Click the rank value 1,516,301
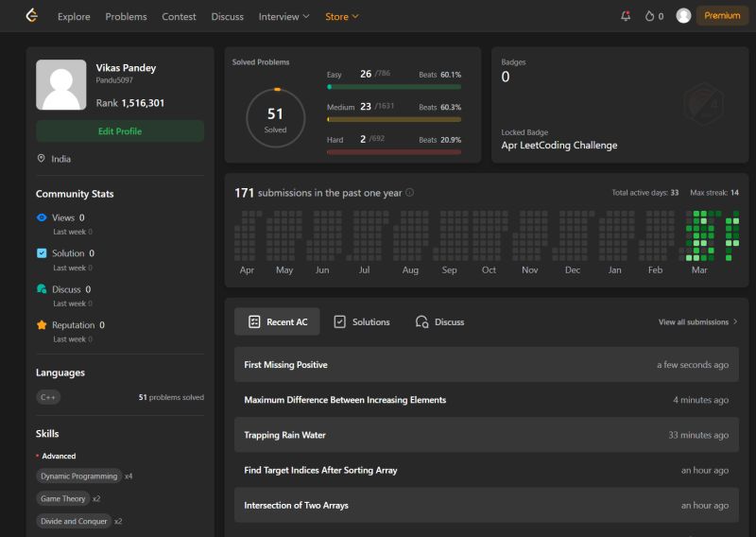Screen dimensions: 756x537 tap(143, 103)
